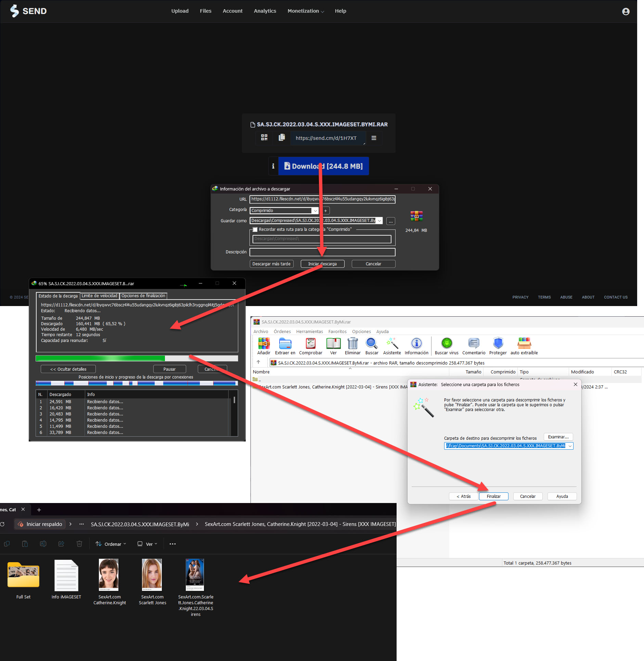644x661 pixels.
Task: Open the Explorer three-dot more options
Action: pyautogui.click(x=172, y=544)
